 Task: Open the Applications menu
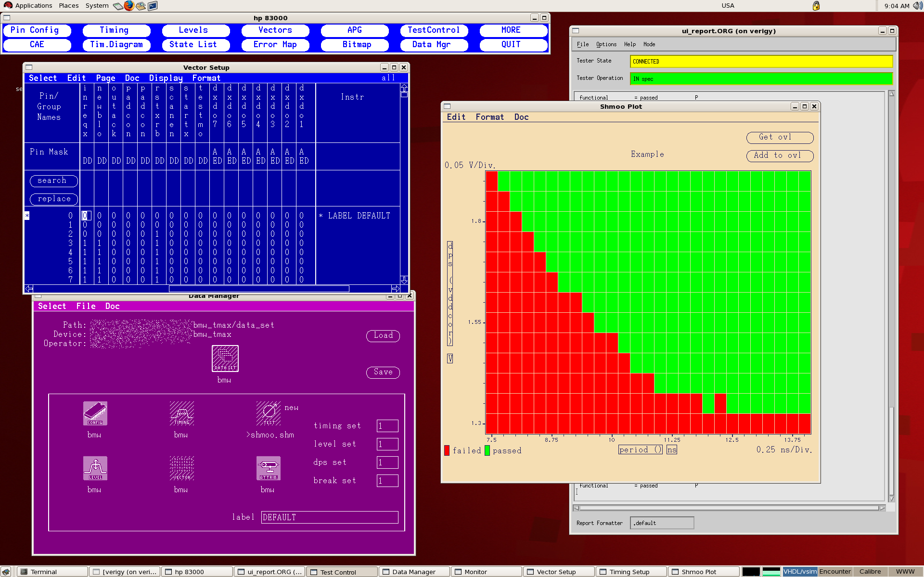click(x=33, y=6)
